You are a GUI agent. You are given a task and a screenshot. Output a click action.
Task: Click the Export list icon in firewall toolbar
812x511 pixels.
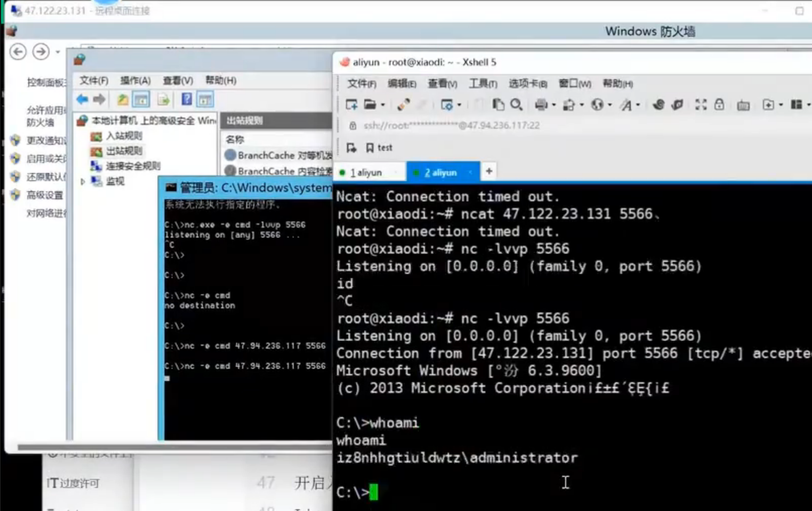(163, 99)
